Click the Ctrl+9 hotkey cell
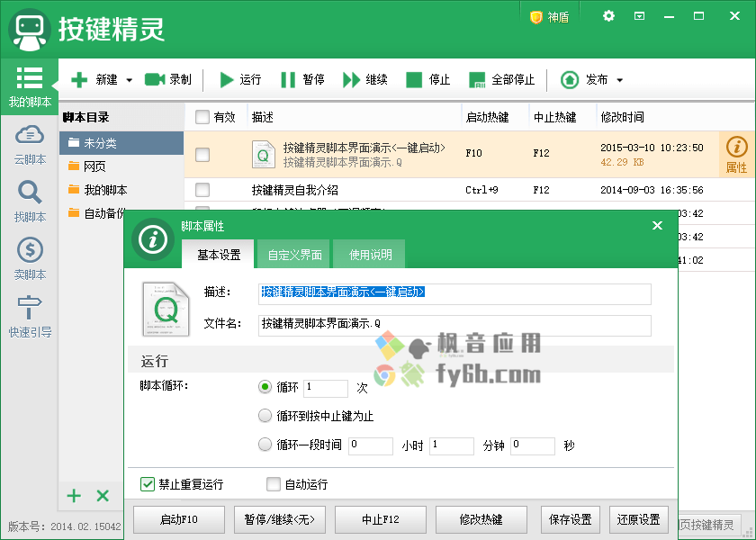Image resolution: width=756 pixels, height=540 pixels. 481,190
